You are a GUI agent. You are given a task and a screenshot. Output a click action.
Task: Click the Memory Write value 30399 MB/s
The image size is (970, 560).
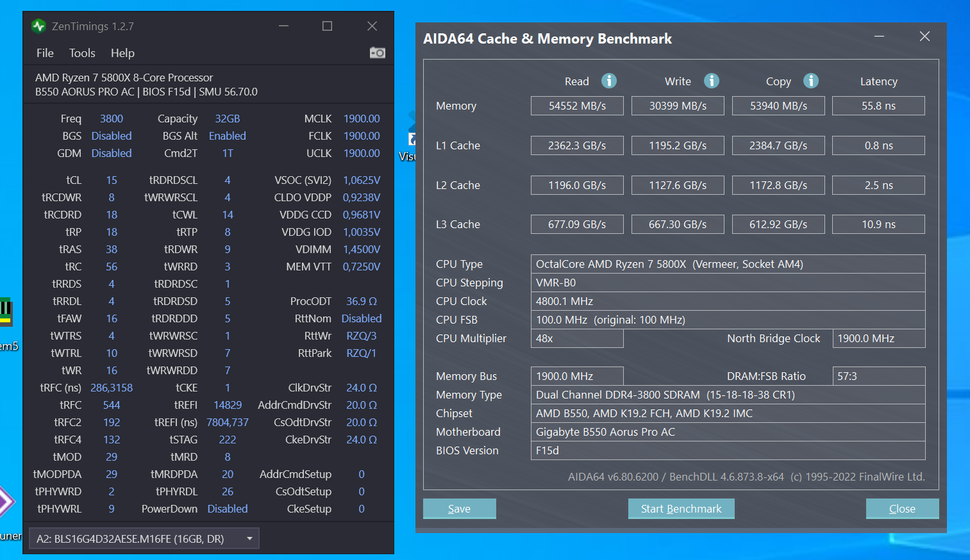tap(678, 106)
